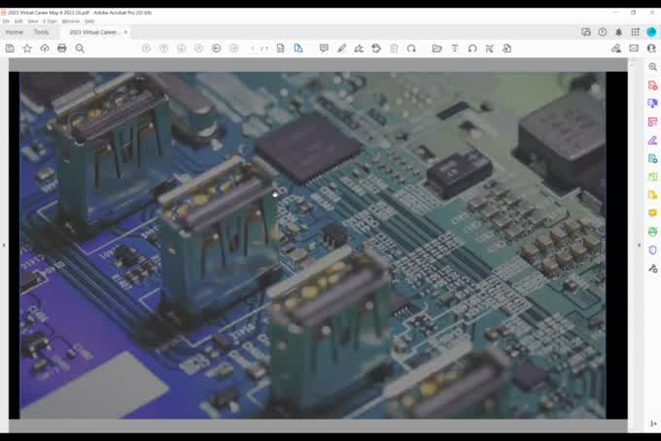
Task: Switch to the Tools tab
Action: click(41, 32)
